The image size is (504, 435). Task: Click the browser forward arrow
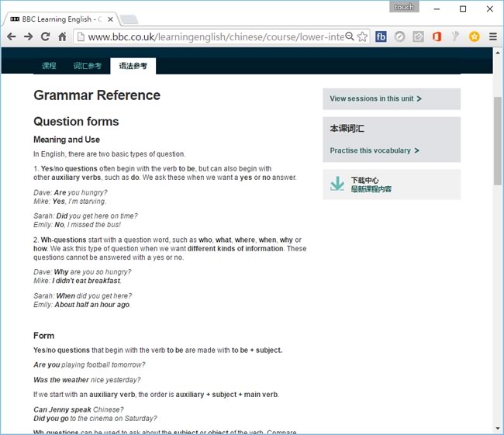coord(28,36)
